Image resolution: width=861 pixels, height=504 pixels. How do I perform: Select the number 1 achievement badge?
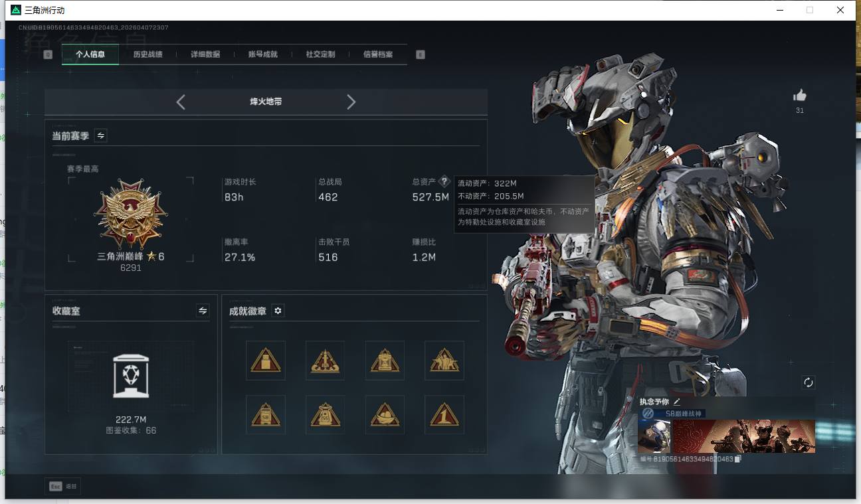point(444,415)
